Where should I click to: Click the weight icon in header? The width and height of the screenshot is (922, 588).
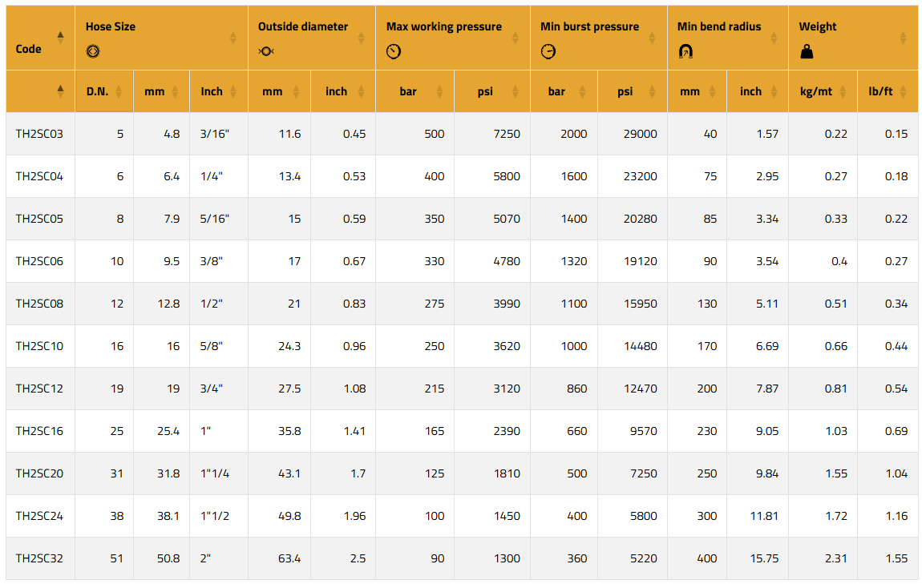click(807, 51)
